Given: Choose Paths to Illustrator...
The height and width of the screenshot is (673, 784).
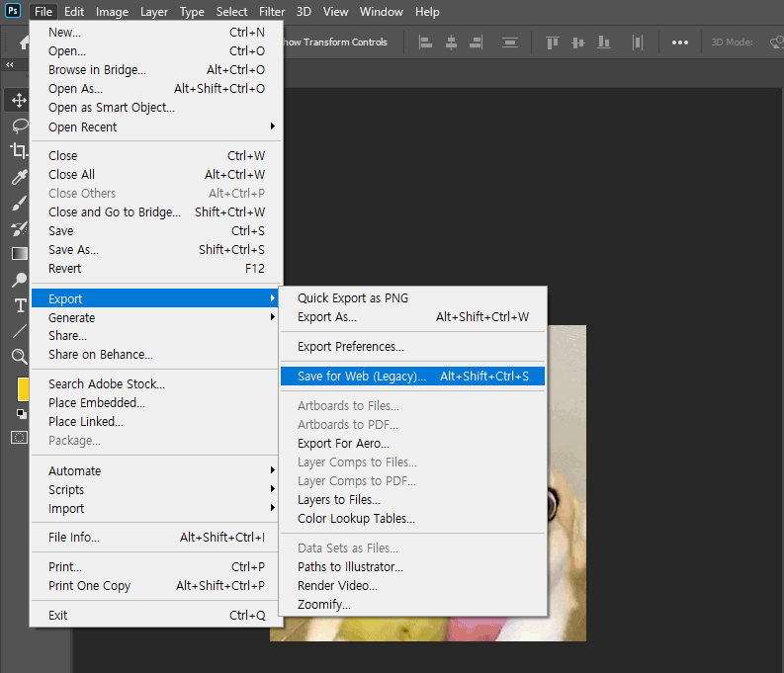Looking at the screenshot, I should [x=412, y=566].
